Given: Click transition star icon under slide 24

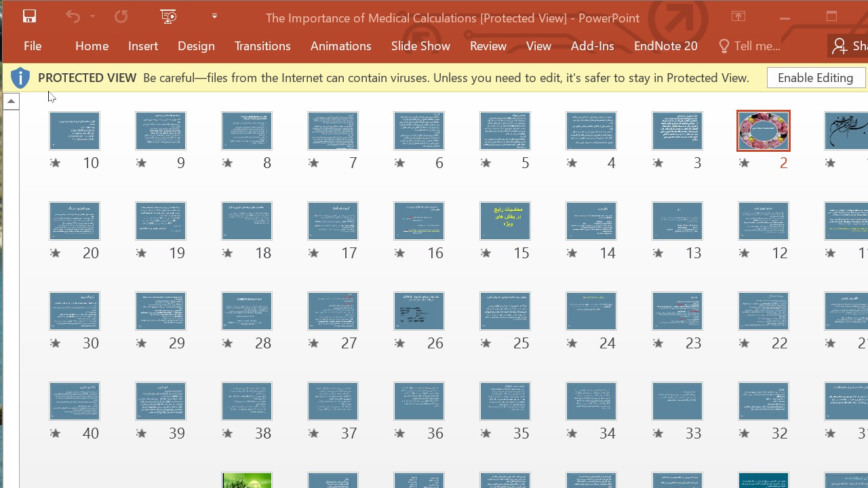Looking at the screenshot, I should point(572,343).
